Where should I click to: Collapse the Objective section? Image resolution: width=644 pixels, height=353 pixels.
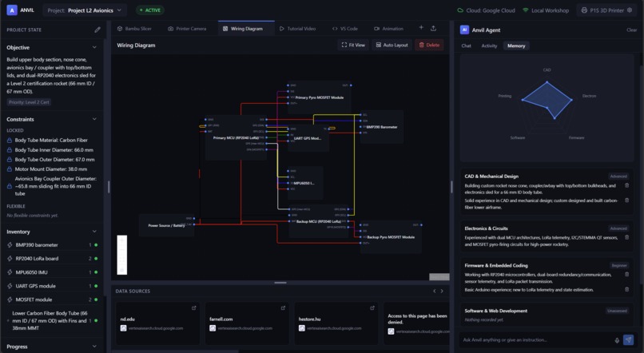pyautogui.click(x=94, y=47)
